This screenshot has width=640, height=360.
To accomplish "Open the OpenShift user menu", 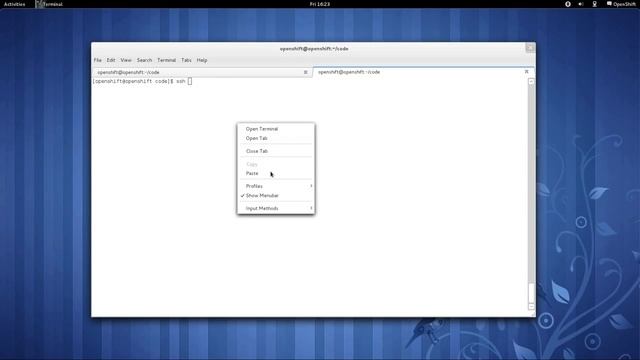I will (x=621, y=4).
